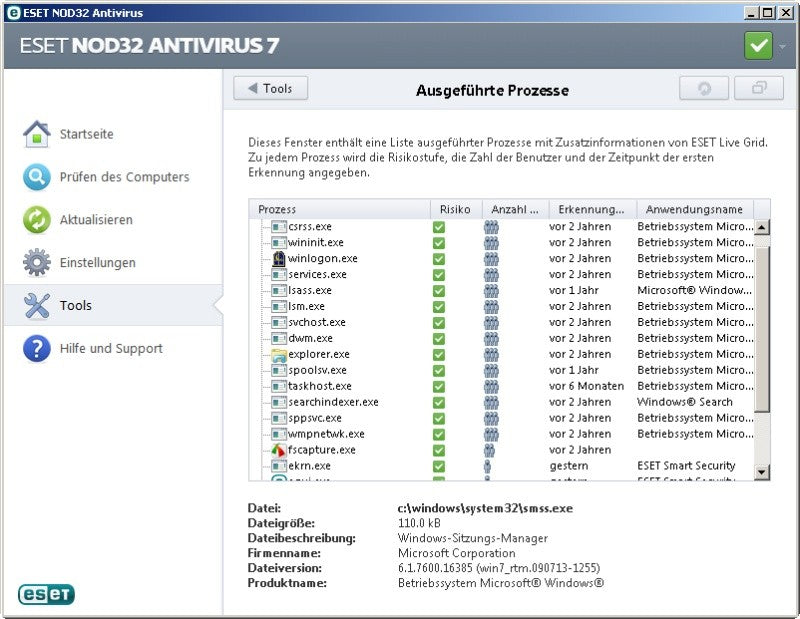Click the services.exe process icon
The height and width of the screenshot is (619, 800).
(x=279, y=275)
